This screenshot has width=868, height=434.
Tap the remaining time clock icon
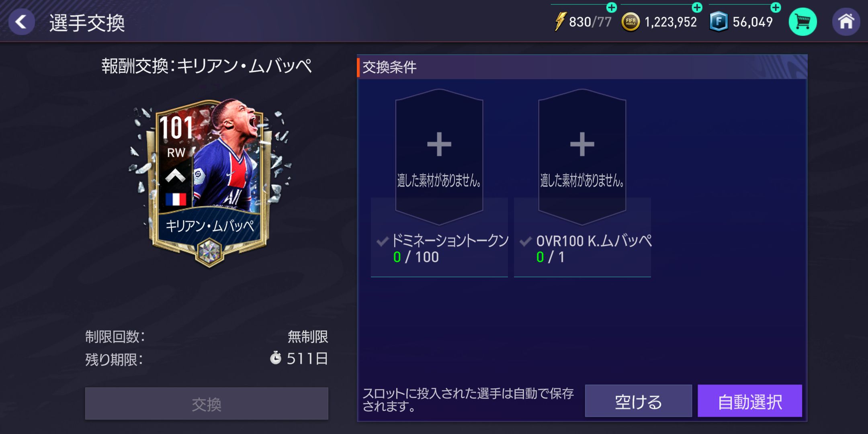276,358
